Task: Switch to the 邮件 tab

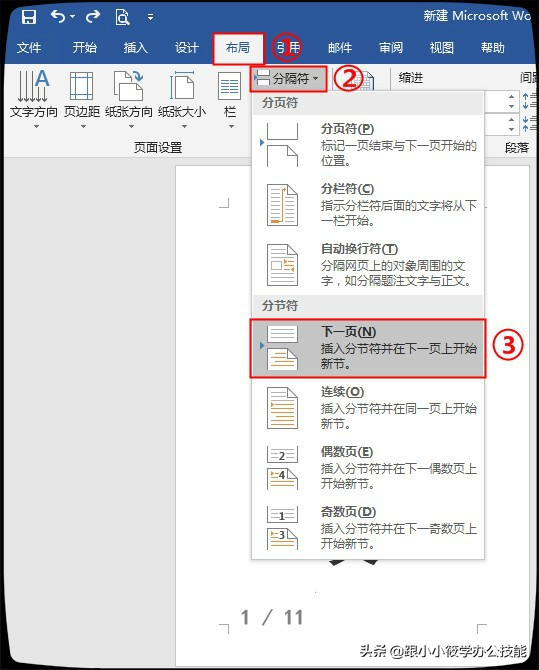Action: 340,47
